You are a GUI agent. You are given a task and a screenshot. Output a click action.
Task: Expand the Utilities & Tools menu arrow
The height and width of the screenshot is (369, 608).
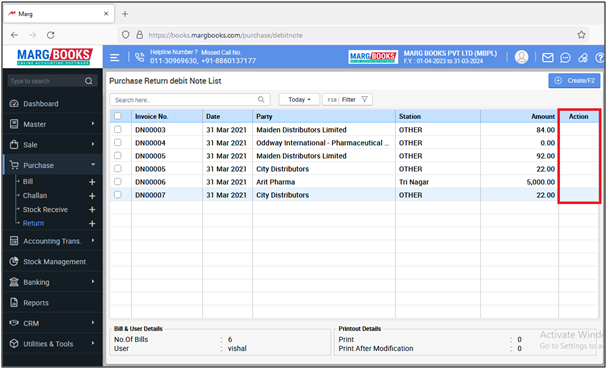point(93,343)
